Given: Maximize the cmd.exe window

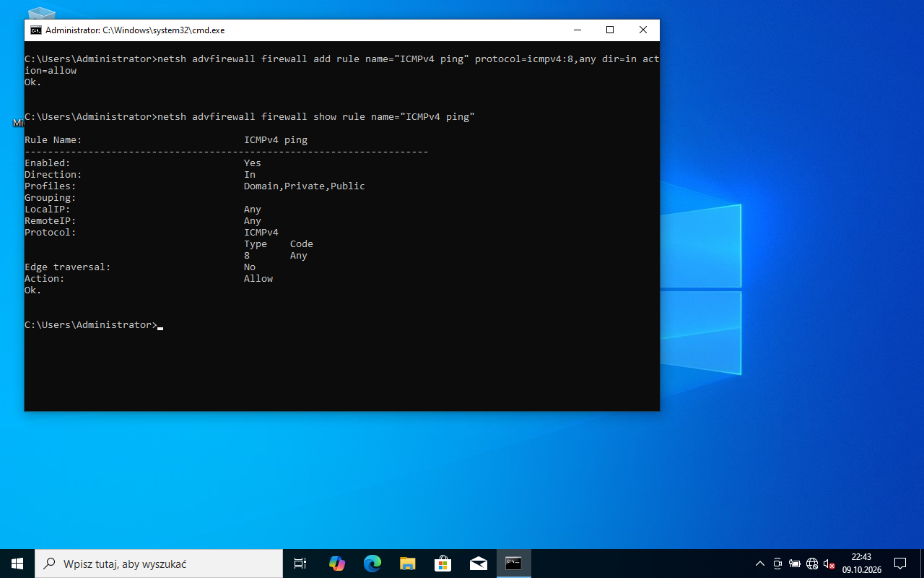Looking at the screenshot, I should [610, 30].
